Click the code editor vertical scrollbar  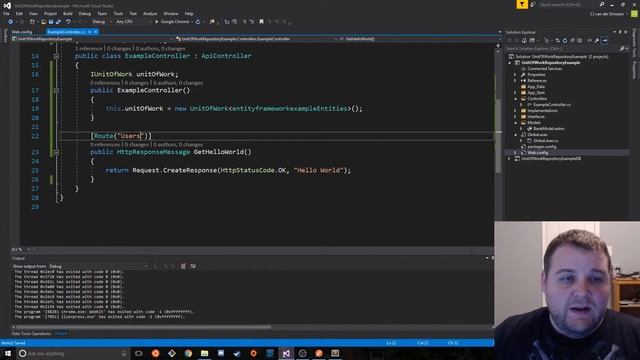click(498, 135)
